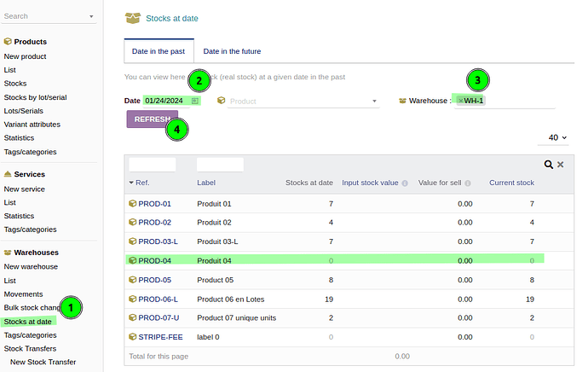The height and width of the screenshot is (372, 588).
Task: Switch to Date in the future tab
Action: click(x=232, y=51)
